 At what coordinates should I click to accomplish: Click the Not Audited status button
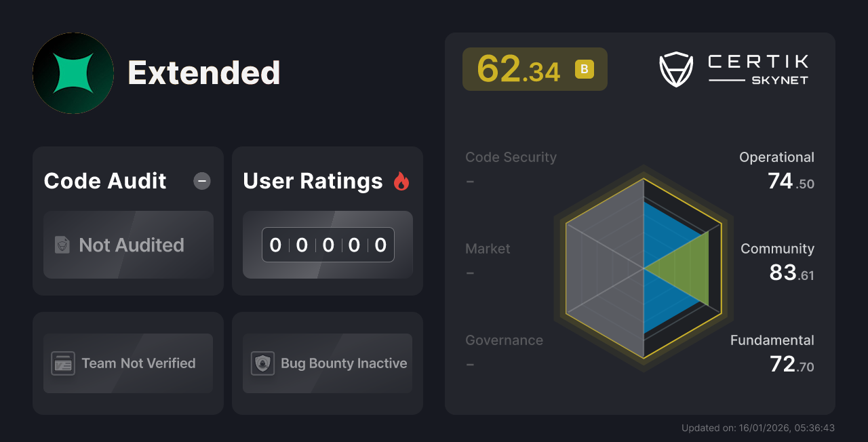[x=128, y=245]
